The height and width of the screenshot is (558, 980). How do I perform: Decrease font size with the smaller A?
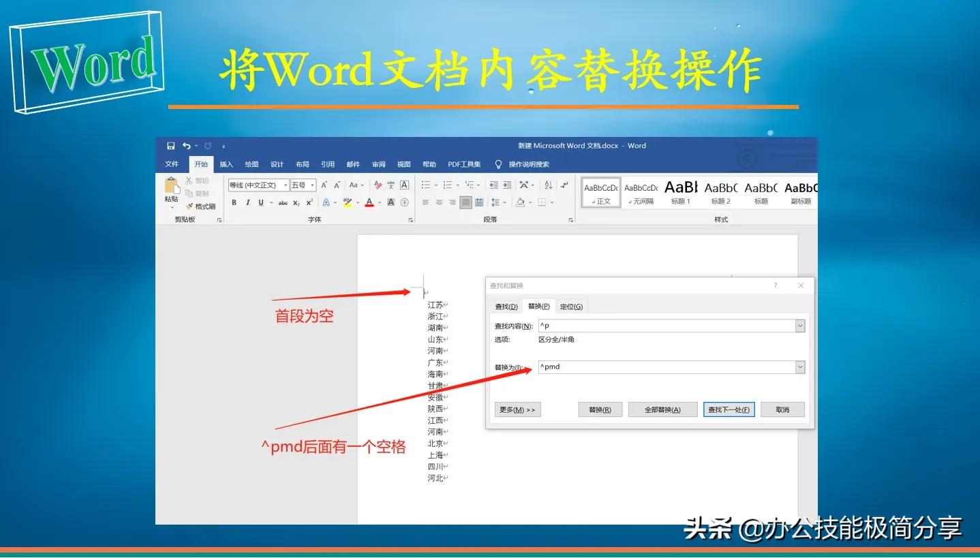[x=337, y=185]
